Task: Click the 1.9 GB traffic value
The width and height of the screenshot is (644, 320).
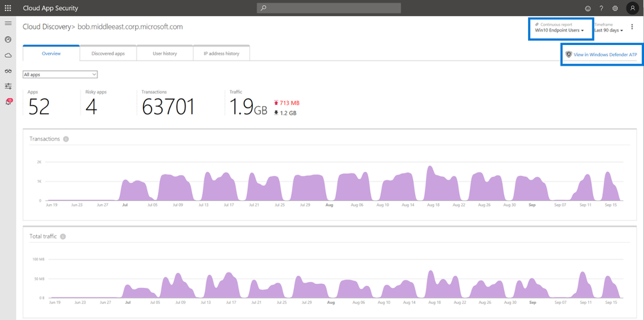Action: pyautogui.click(x=248, y=107)
